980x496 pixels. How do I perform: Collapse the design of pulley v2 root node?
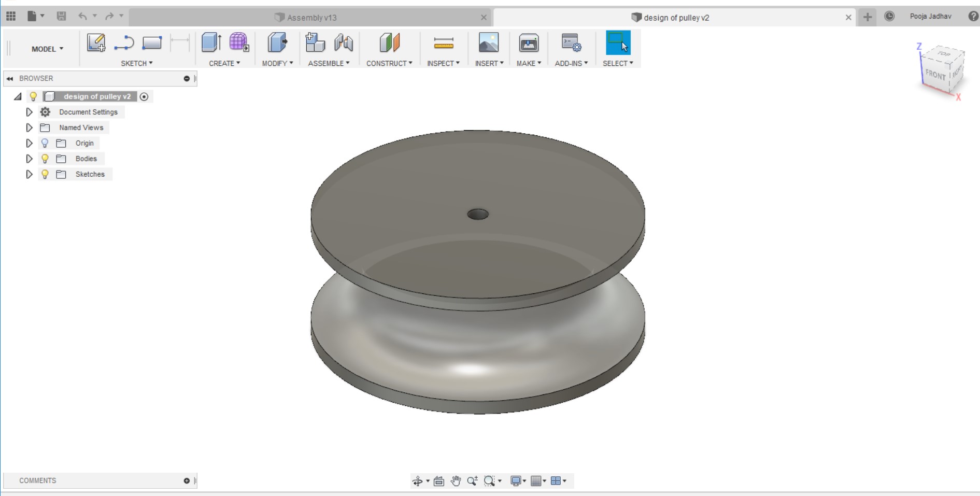click(x=18, y=96)
